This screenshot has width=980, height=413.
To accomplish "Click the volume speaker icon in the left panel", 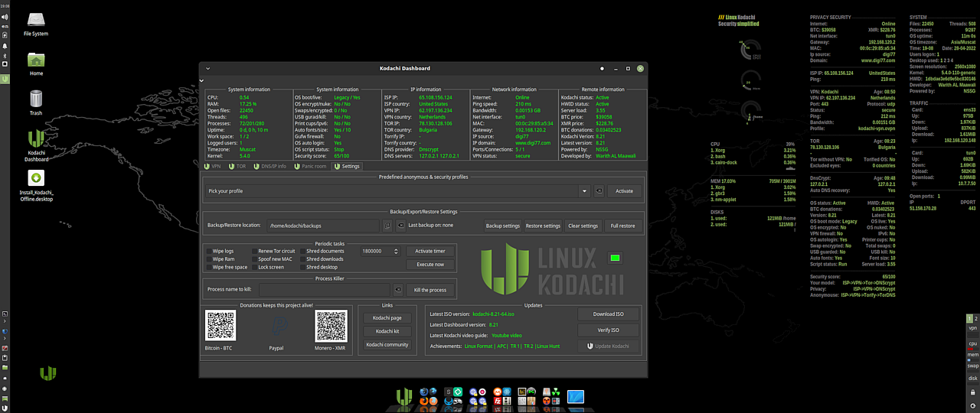I will coord(5,17).
